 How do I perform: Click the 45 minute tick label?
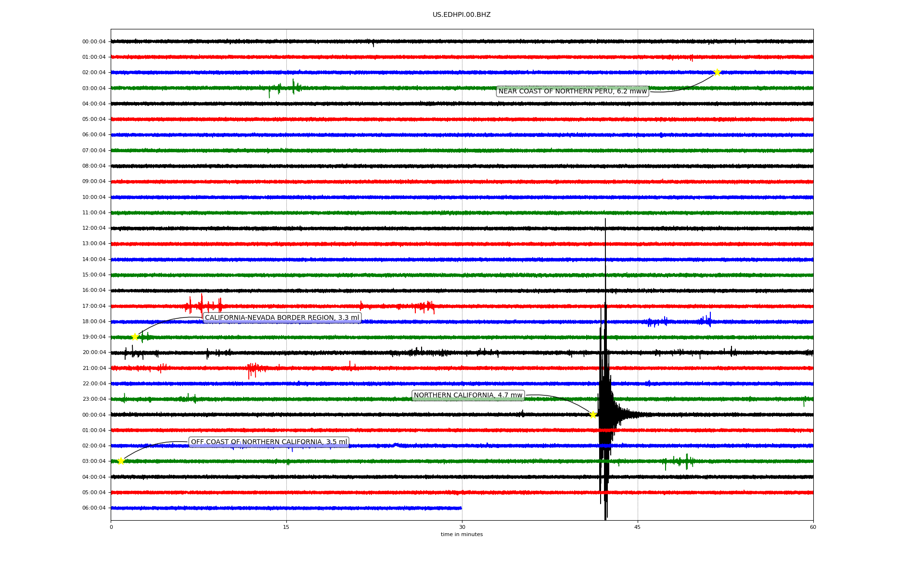(637, 527)
